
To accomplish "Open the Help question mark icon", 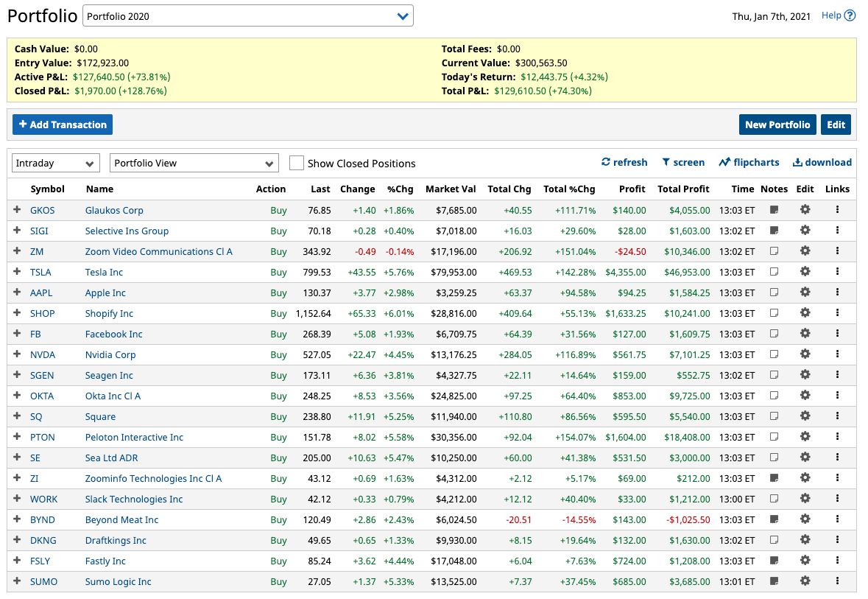I will pyautogui.click(x=850, y=15).
